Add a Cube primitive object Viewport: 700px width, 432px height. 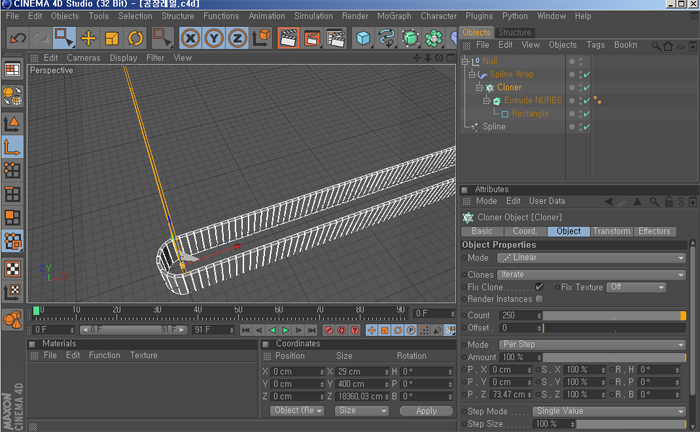[363, 38]
